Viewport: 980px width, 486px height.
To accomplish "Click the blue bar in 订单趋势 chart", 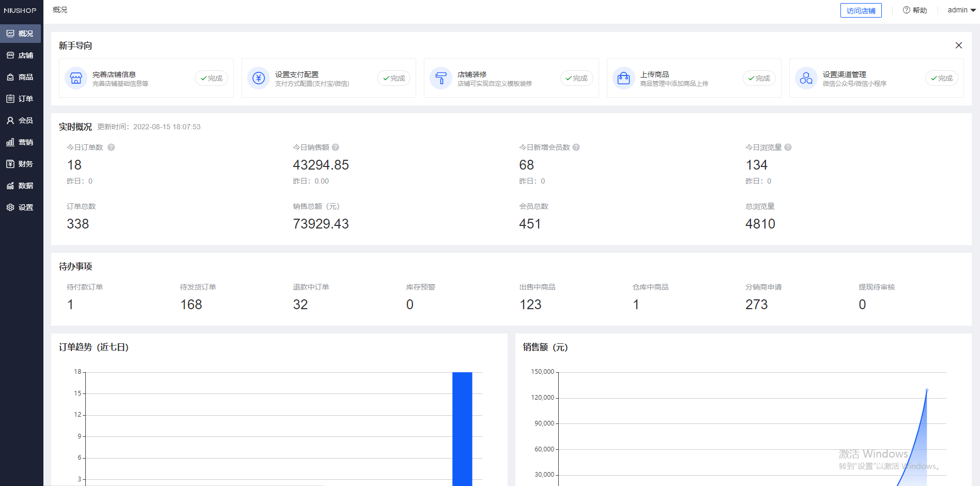I will pos(462,429).
